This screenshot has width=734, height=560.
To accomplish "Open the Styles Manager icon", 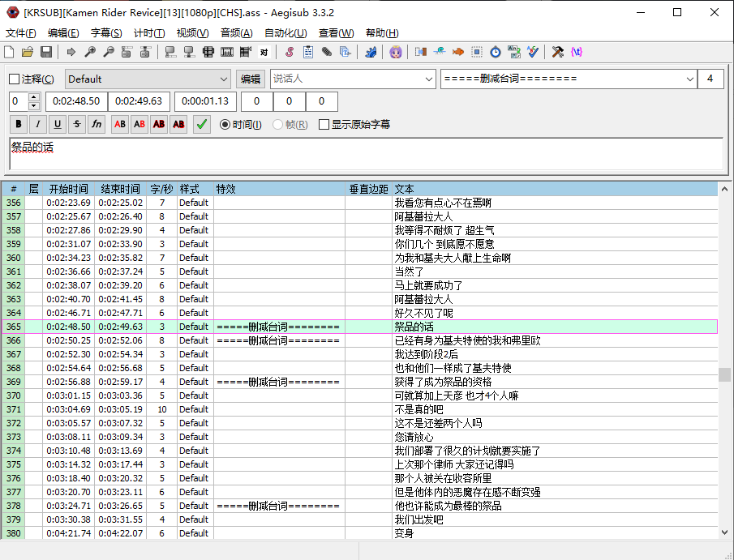I will coord(289,52).
